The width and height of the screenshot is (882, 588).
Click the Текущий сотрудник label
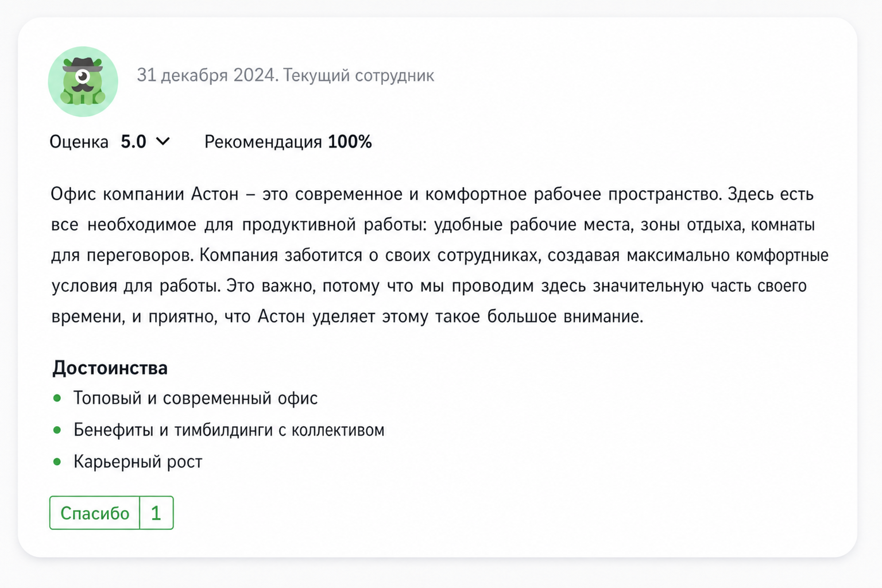(359, 75)
